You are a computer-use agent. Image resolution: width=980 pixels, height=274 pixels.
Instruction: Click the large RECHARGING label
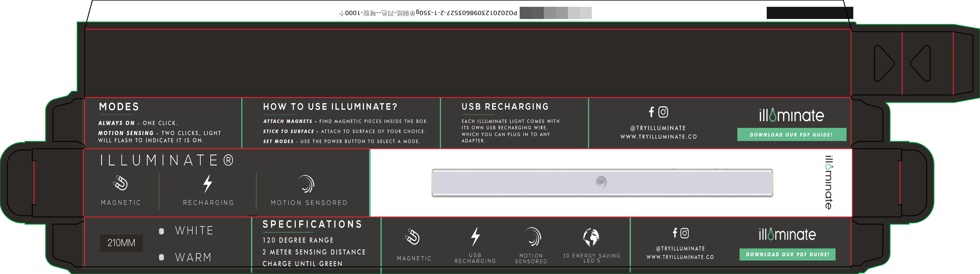[209, 203]
